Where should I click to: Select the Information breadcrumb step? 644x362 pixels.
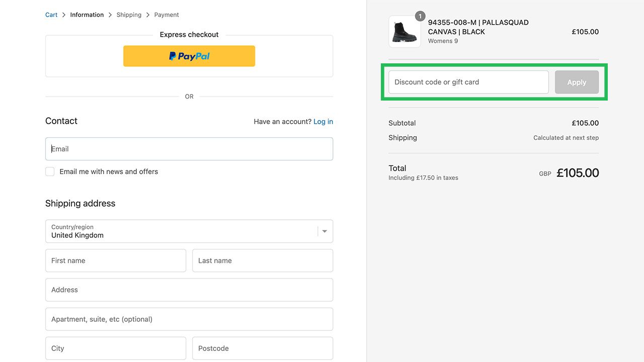pos(87,15)
